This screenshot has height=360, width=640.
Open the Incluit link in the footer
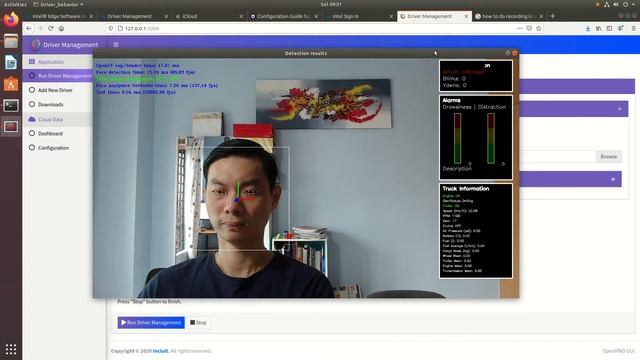click(160, 351)
